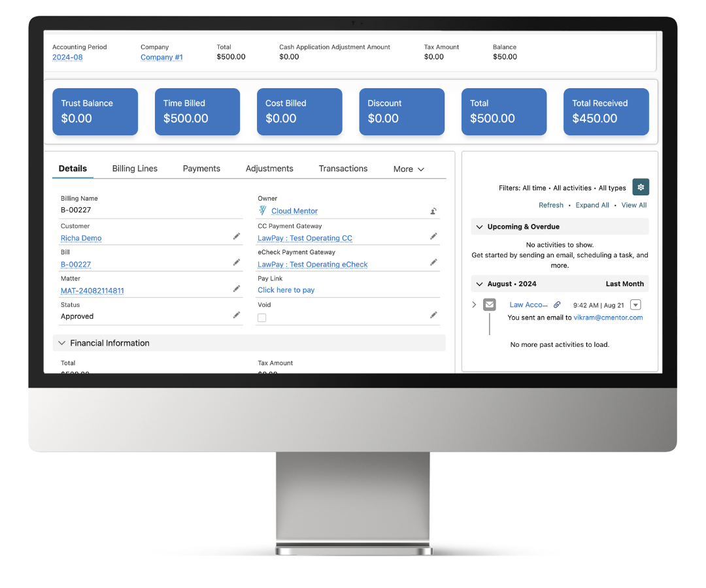Screen dimensions: 706x588
Task: Collapse the August 2024 activity section
Action: click(478, 284)
